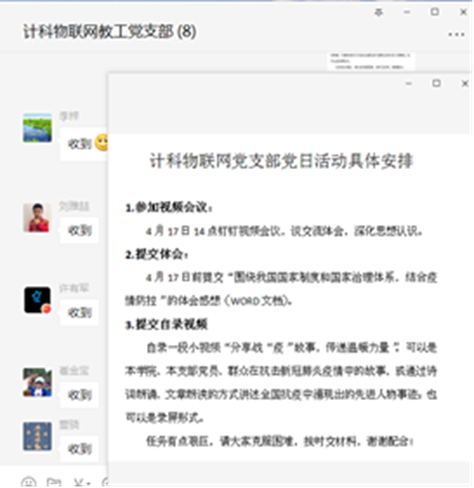Screen dimensions: 474x488
Task: Minimize the image preview window
Action: point(409,83)
